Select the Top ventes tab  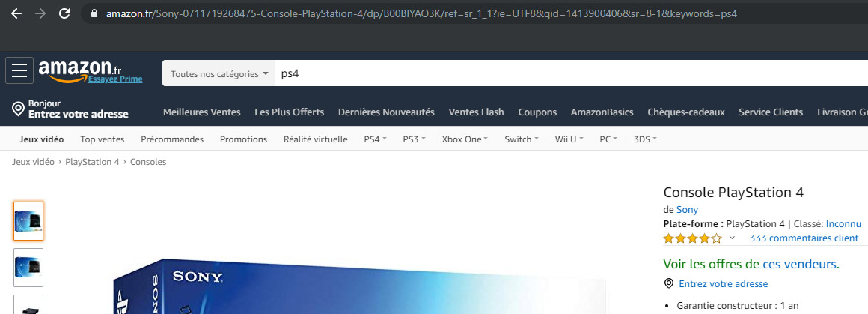click(x=103, y=139)
